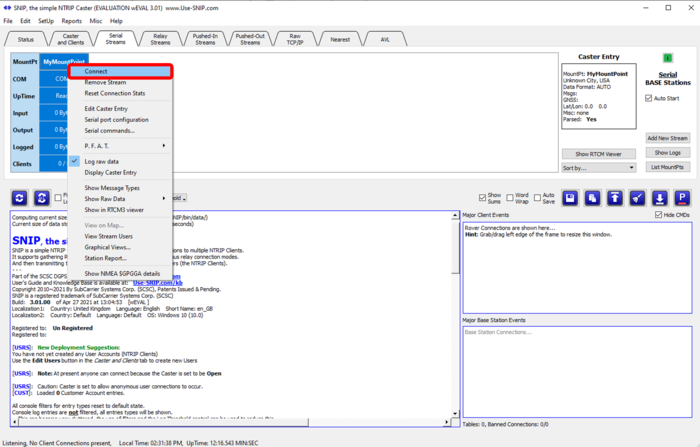Switch to Pushed-In Streams tab

[205, 39]
